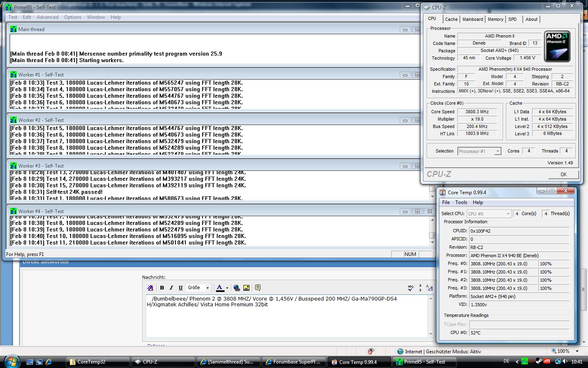588x368 pixels.
Task: Insert an image with picture icon
Action: [246, 288]
